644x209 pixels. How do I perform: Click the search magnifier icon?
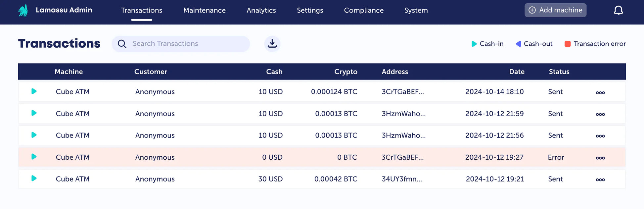tap(122, 44)
